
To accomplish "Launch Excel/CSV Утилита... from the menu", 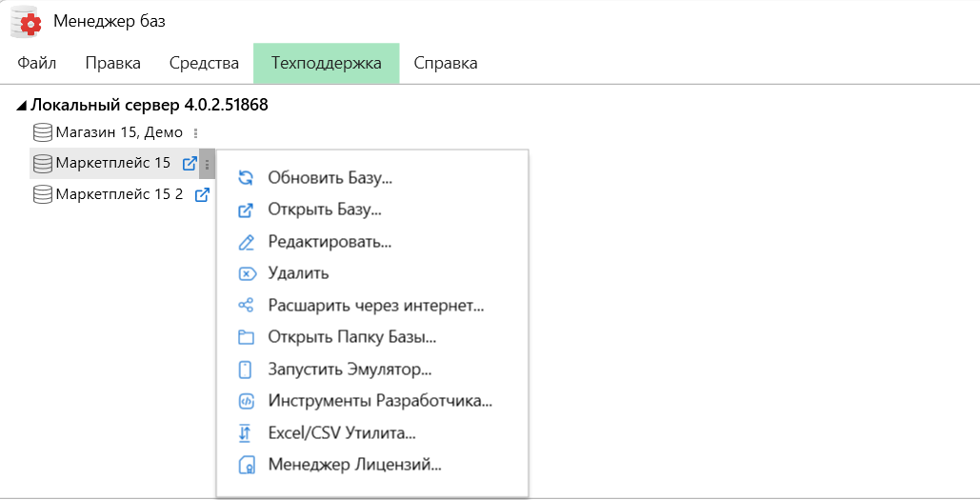I will (x=372, y=433).
